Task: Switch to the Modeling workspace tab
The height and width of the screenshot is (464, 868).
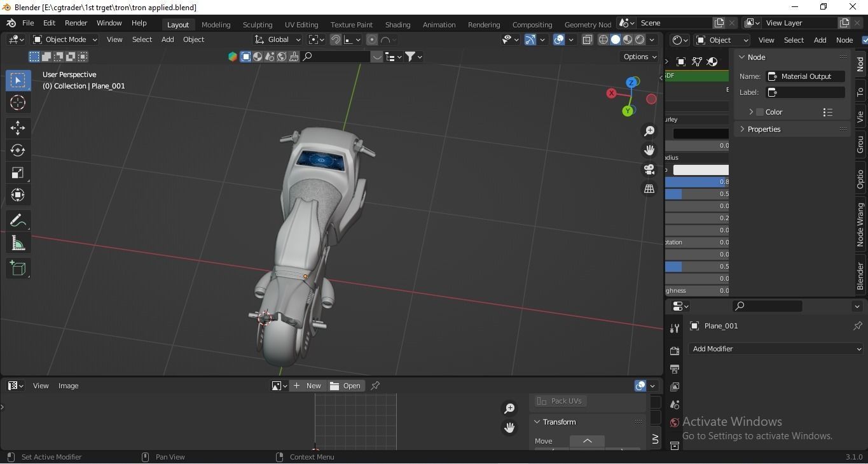Action: pyautogui.click(x=216, y=25)
